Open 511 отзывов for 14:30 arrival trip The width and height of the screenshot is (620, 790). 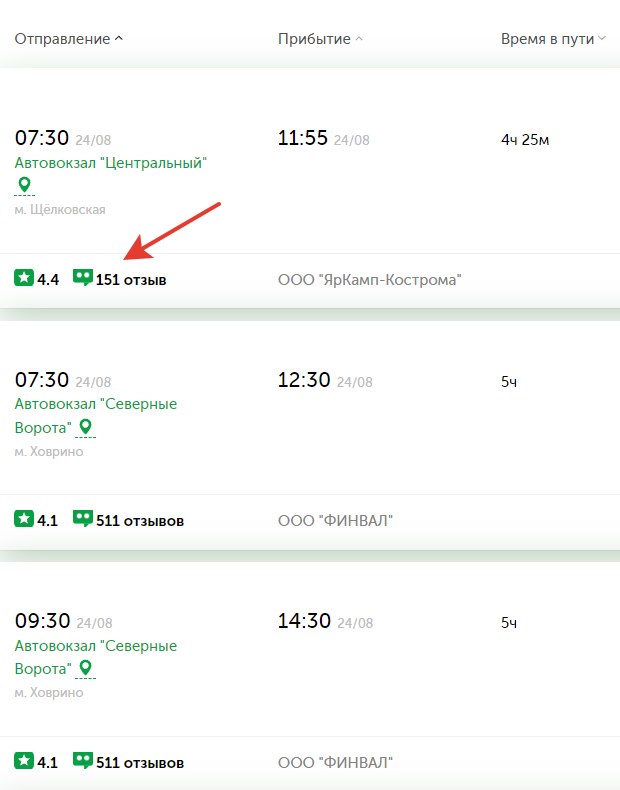click(x=140, y=762)
